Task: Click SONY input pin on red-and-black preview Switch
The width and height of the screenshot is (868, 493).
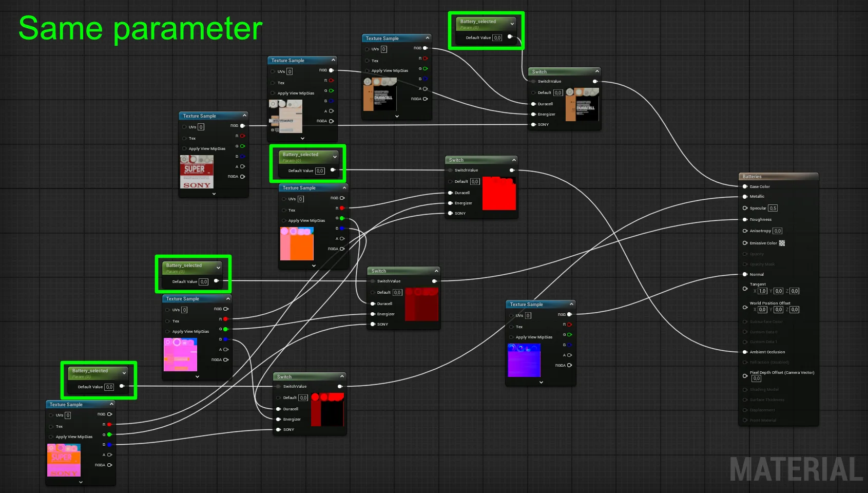Action: pyautogui.click(x=279, y=429)
